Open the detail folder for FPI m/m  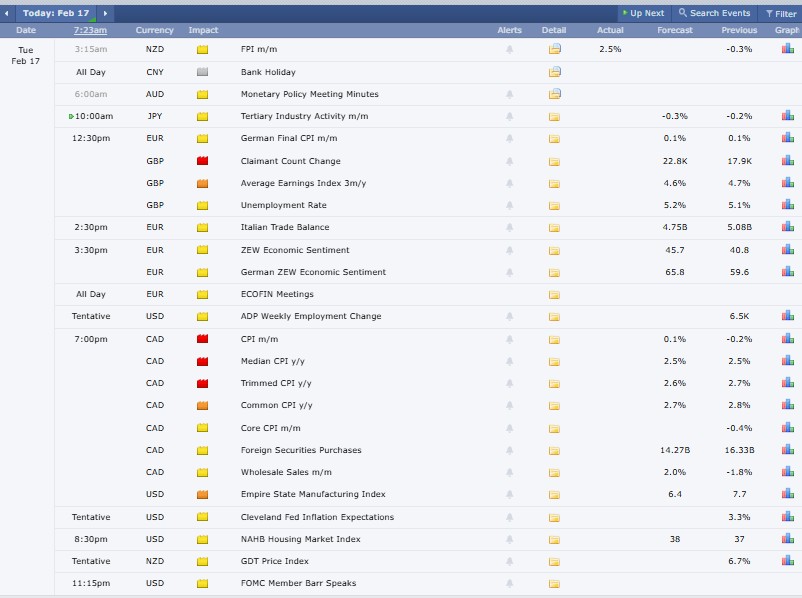[x=553, y=47]
